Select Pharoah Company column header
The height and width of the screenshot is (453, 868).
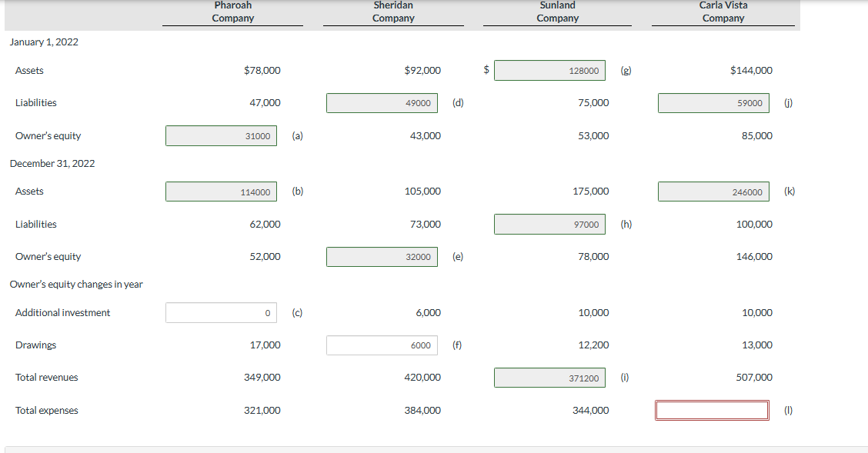pyautogui.click(x=232, y=12)
